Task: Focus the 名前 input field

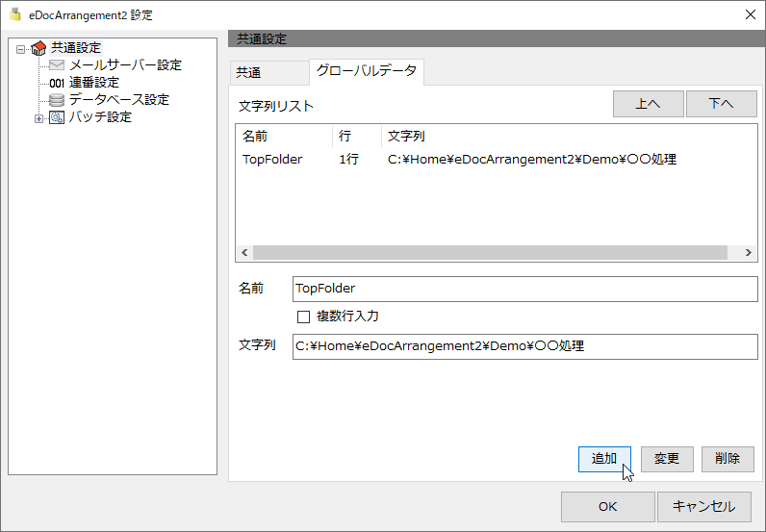Action: (525, 289)
